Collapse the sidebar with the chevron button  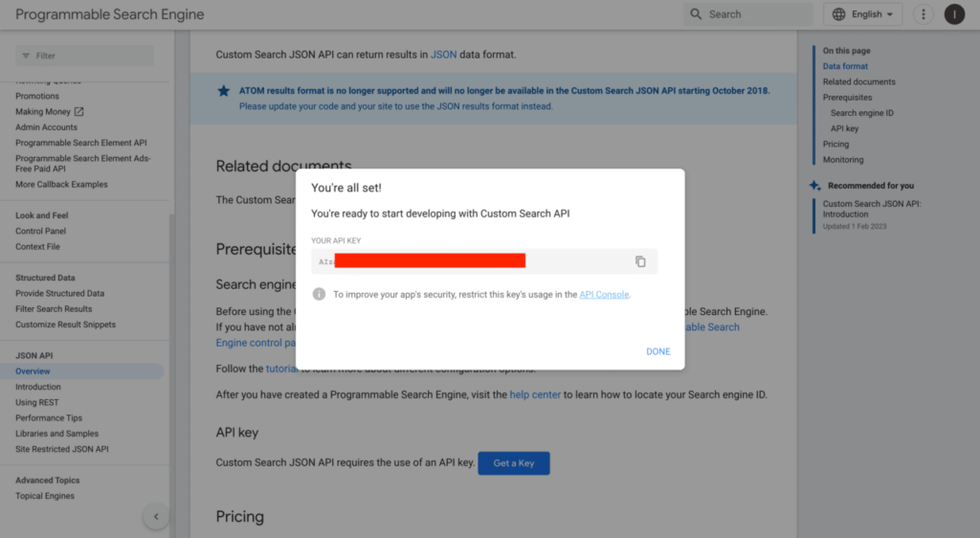156,517
